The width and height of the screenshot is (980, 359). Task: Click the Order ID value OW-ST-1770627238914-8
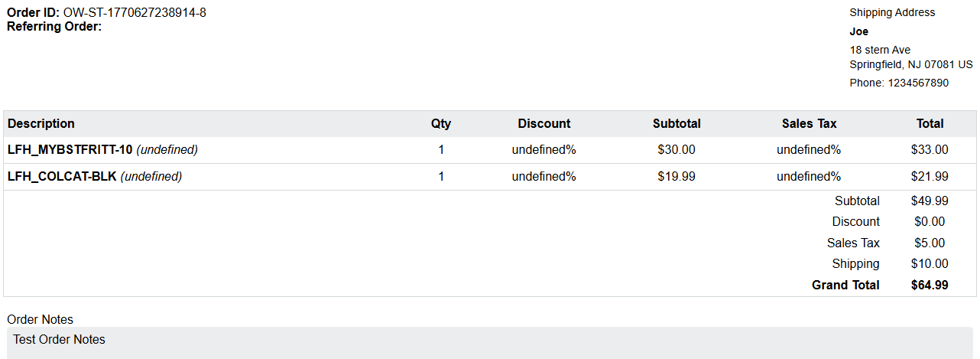tap(135, 13)
